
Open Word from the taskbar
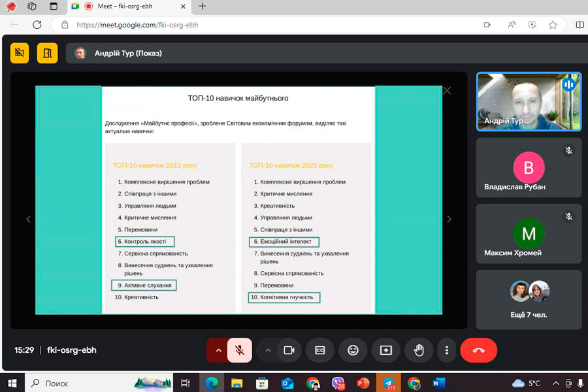point(438,383)
